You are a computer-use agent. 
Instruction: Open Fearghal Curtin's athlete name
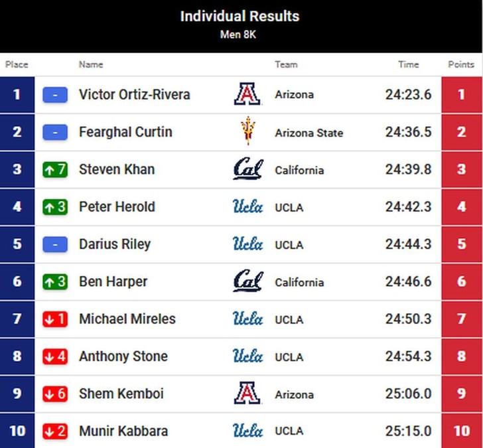click(125, 132)
